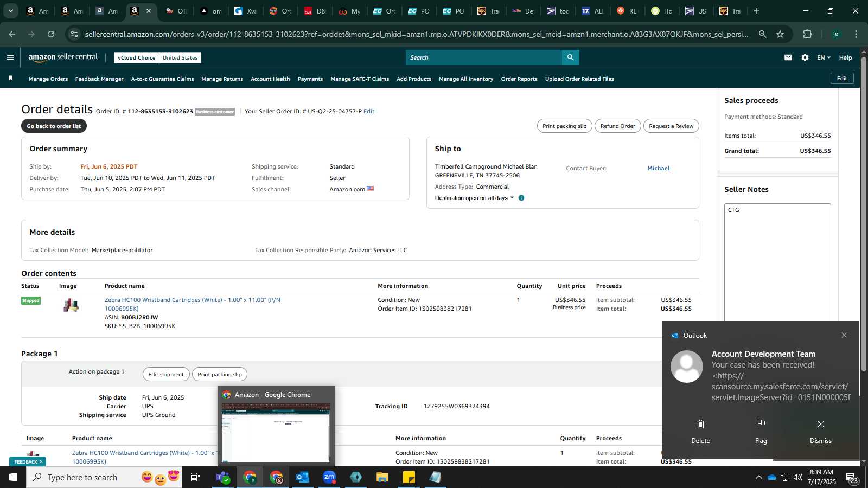Show hidden system tray icons
The width and height of the screenshot is (868, 488).
click(758, 477)
